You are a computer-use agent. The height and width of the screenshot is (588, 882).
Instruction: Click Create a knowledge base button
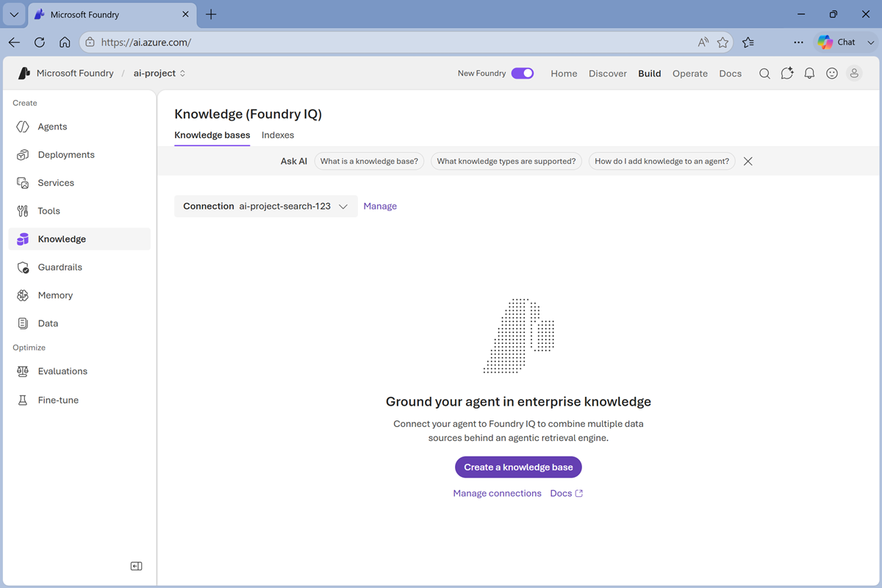pyautogui.click(x=518, y=467)
